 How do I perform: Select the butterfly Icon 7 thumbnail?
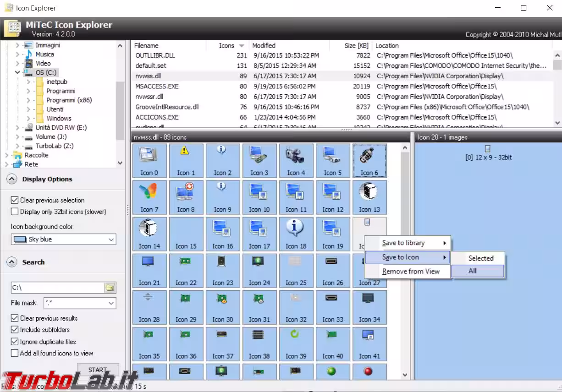coord(149,197)
